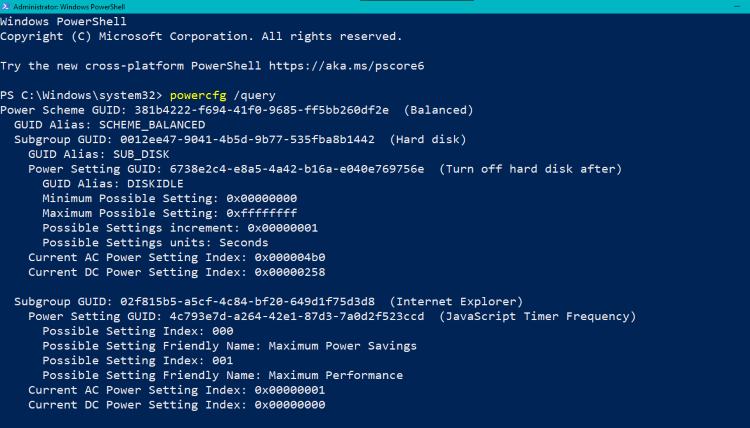This screenshot has width=750, height=428.
Task: Click the AC Power Setting Index 0x000004b0 line
Action: click(x=176, y=257)
